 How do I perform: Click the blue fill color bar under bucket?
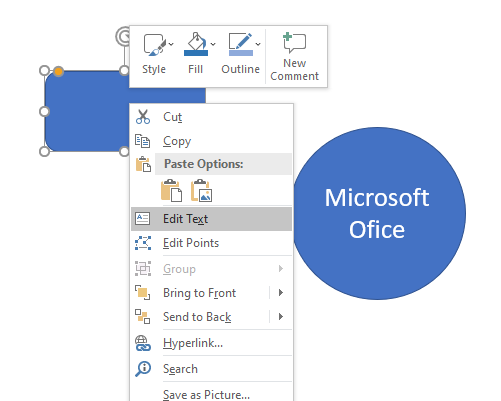tap(196, 53)
